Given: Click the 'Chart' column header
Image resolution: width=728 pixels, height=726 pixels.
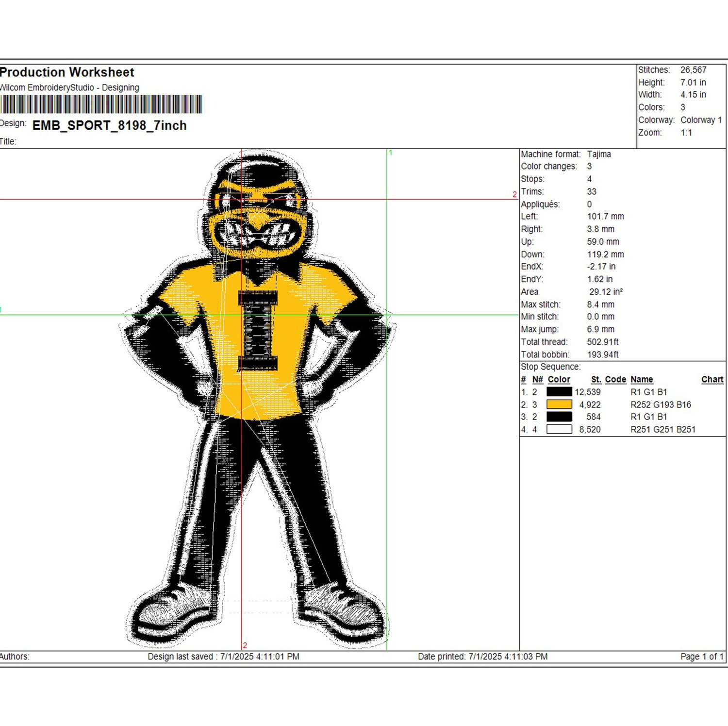Looking at the screenshot, I should click(712, 379).
